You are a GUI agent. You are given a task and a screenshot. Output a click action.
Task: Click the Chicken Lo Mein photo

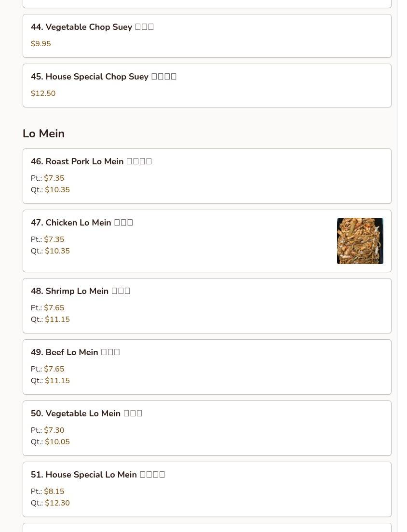pyautogui.click(x=360, y=241)
